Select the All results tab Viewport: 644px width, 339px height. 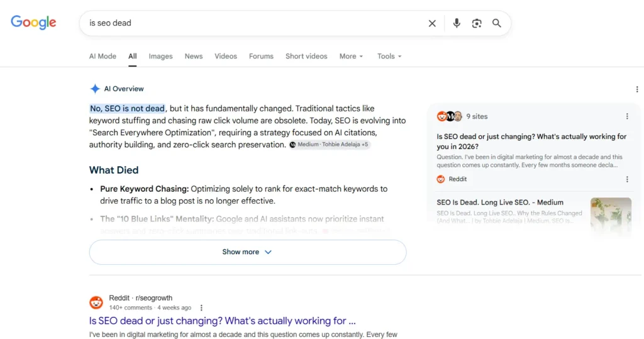pos(132,57)
